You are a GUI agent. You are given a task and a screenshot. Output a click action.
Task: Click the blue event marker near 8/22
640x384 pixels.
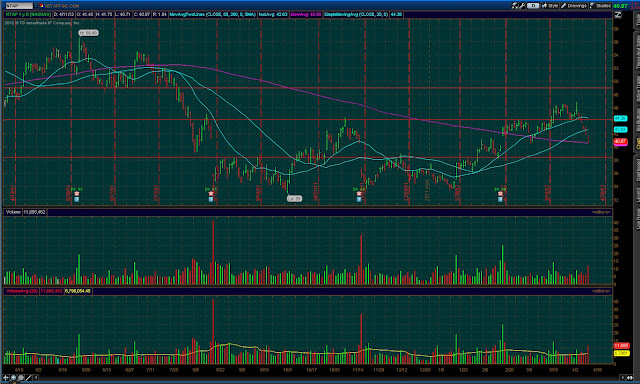[211, 199]
